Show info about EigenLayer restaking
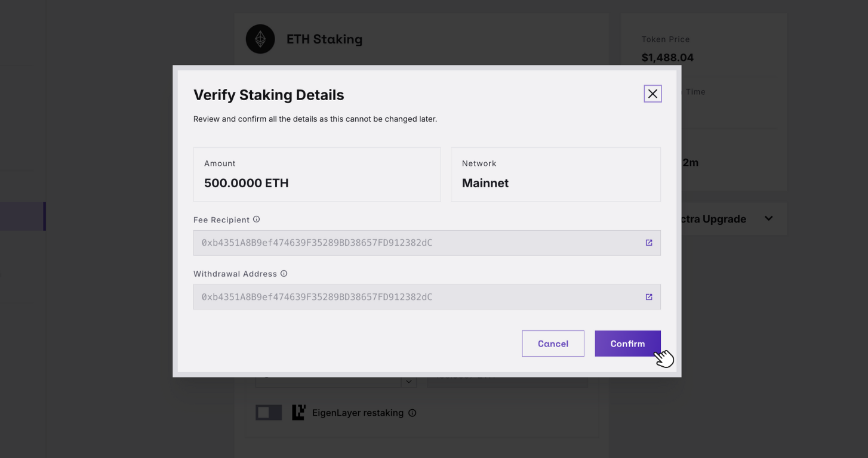The height and width of the screenshot is (458, 868). 412,413
